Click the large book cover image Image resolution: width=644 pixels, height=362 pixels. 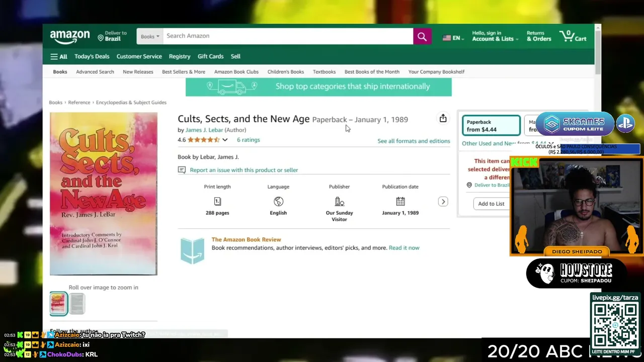(x=104, y=194)
